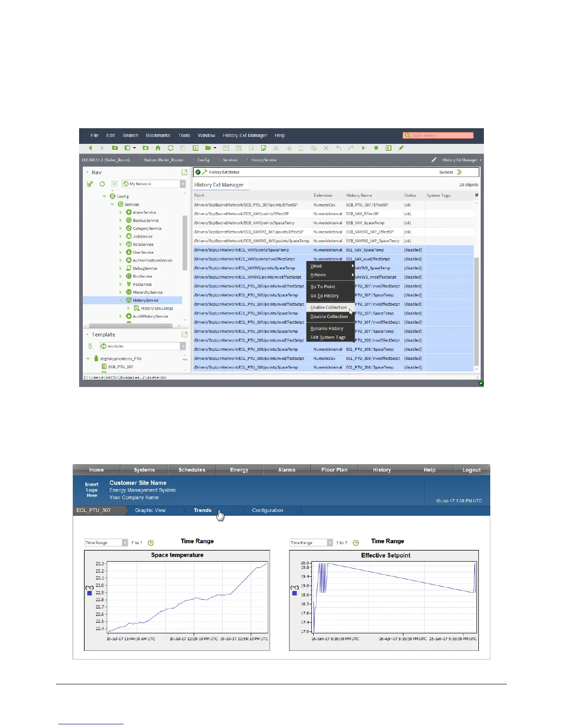Click the Refresh icon in the main toolbar
The width and height of the screenshot is (563, 728).
point(171,148)
